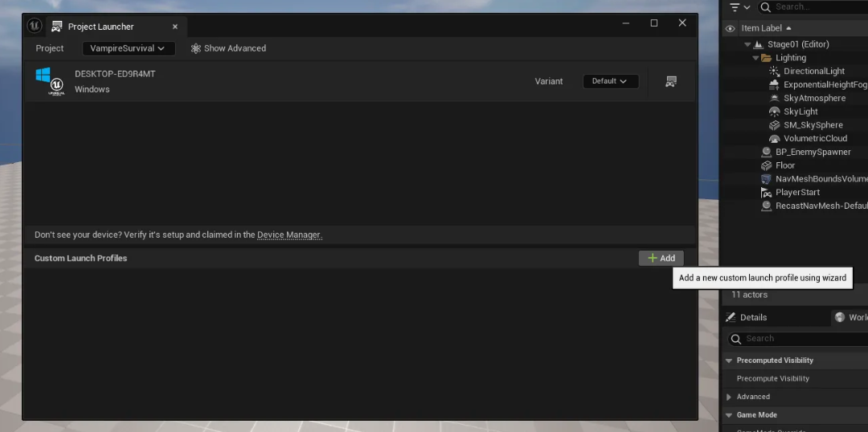Click the ExponentialHeightFog icon

775,84
